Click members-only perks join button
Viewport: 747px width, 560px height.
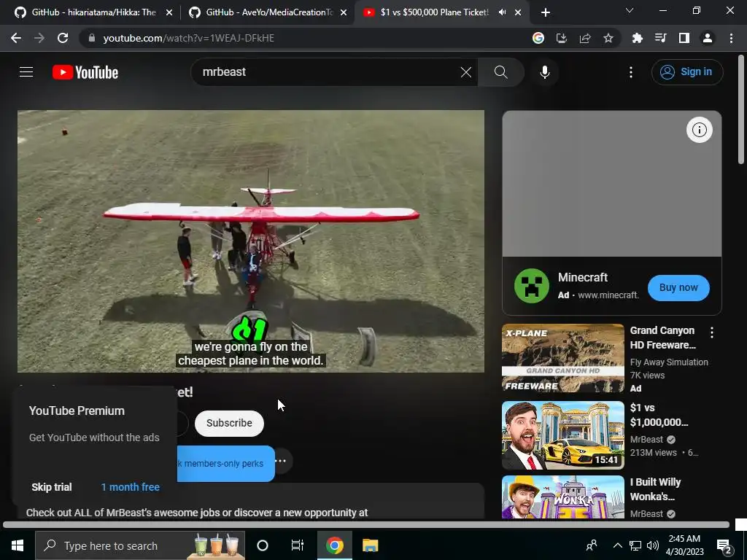[x=226, y=463]
